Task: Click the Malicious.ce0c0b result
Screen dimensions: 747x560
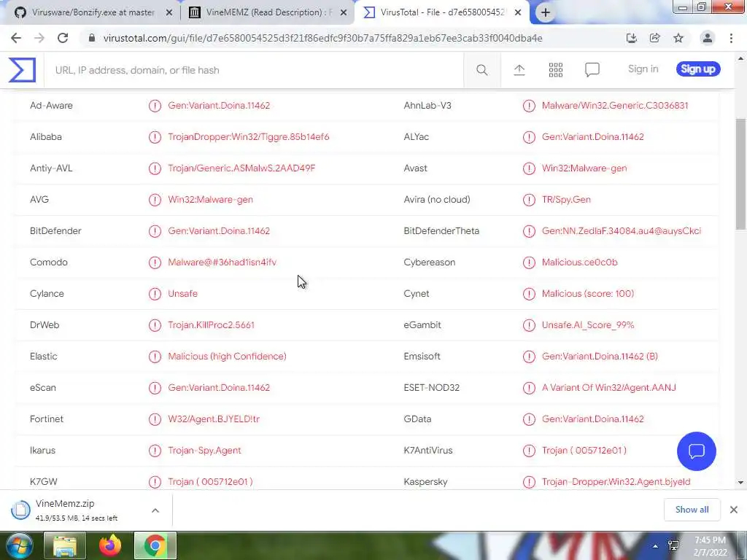Action: (x=579, y=262)
